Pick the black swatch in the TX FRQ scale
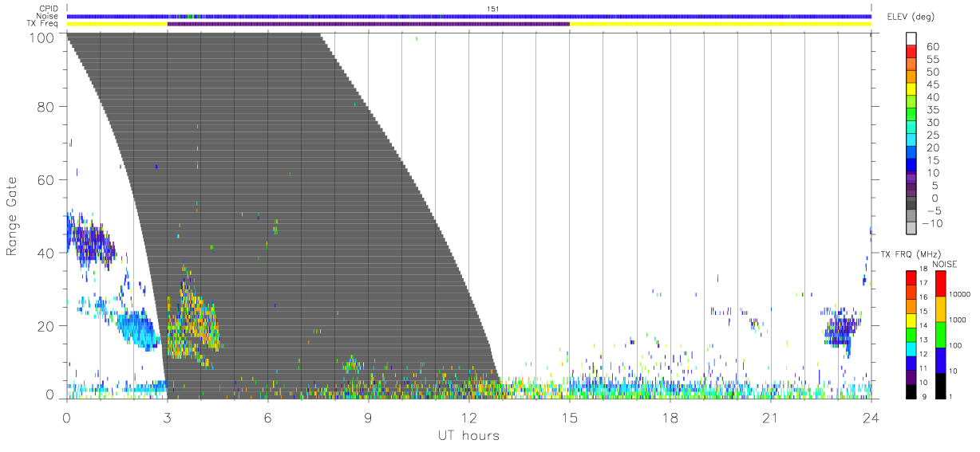Screen dimensions: 980x452 [911, 391]
